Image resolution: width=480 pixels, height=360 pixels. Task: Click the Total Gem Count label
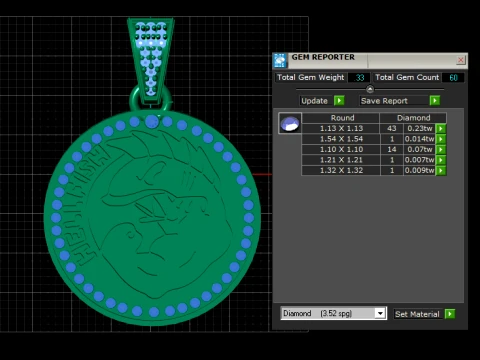407,77
